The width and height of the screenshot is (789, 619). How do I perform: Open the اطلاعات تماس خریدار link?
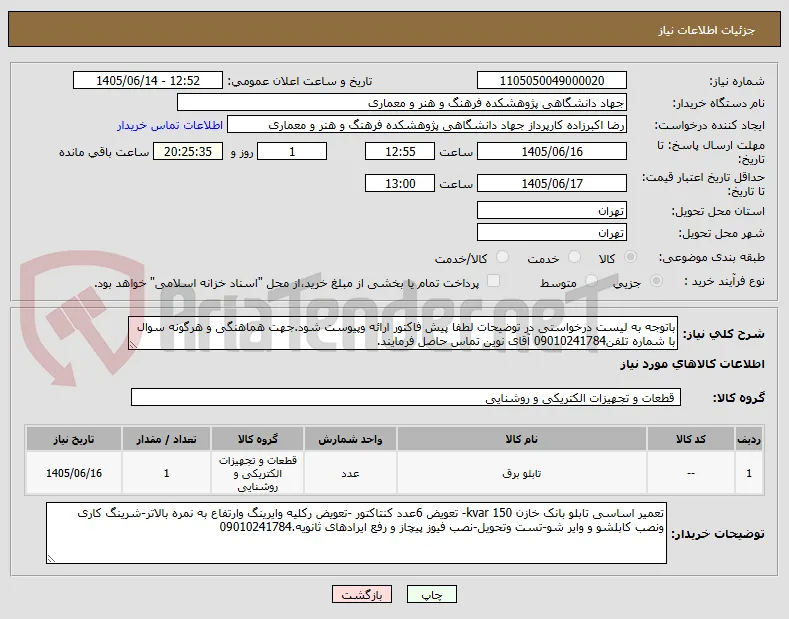coord(170,125)
